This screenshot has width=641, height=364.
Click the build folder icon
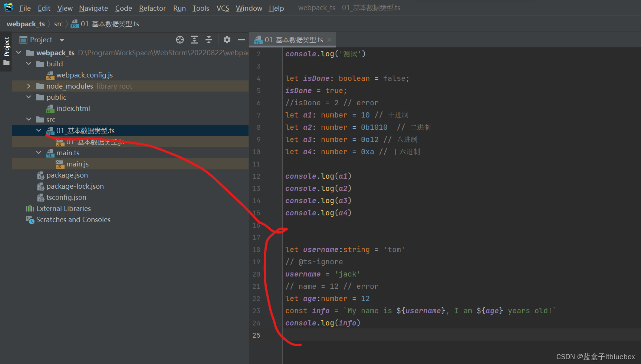point(40,64)
